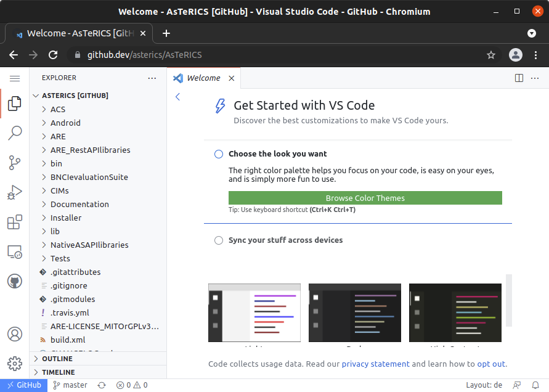Viewport: 549px width, 392px height.
Task: Choose the Dark theme preview
Action: tap(355, 313)
